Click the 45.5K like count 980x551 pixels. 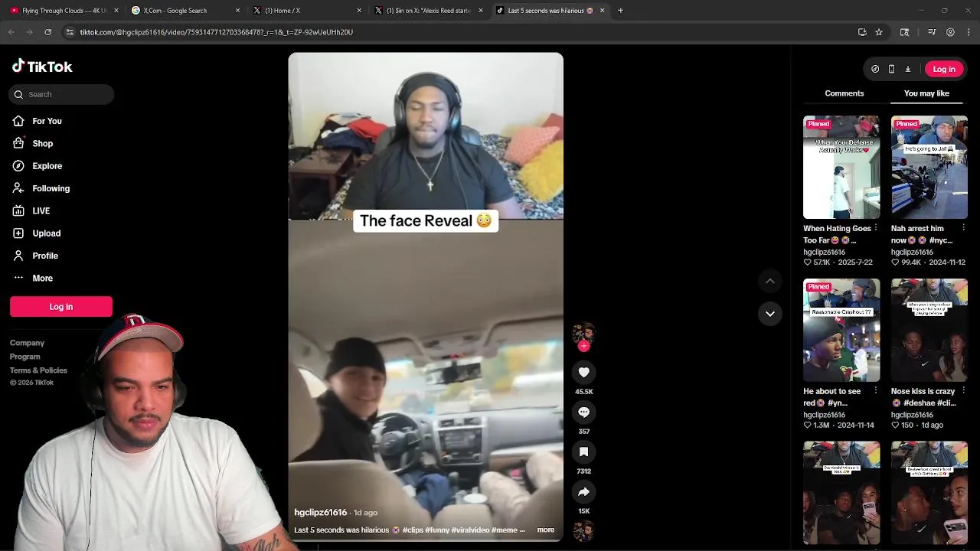583,391
